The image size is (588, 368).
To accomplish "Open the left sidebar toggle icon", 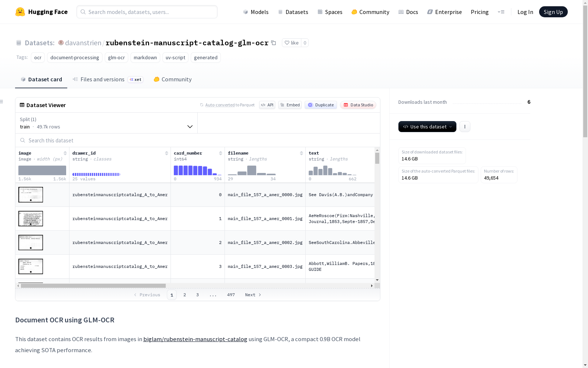I will click(2, 102).
